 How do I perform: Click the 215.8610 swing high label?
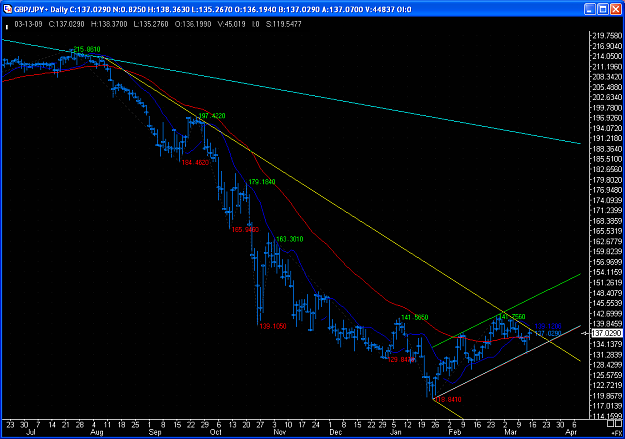(87, 49)
